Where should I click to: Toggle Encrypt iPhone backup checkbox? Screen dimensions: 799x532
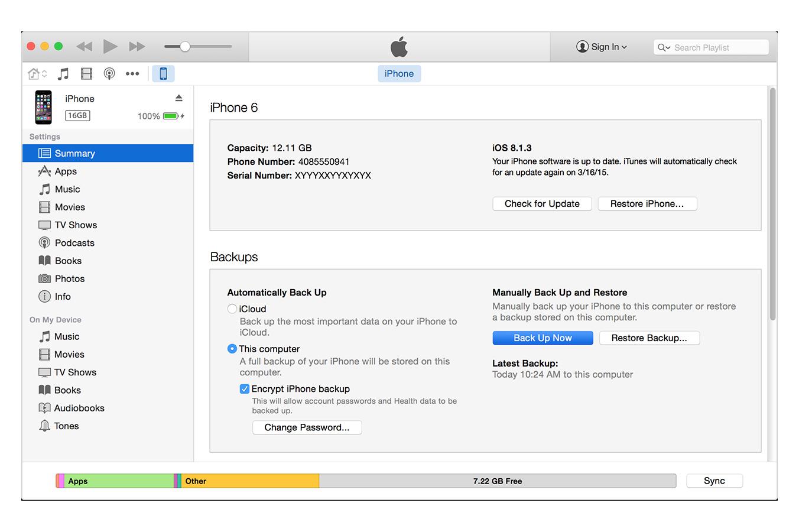click(x=244, y=389)
